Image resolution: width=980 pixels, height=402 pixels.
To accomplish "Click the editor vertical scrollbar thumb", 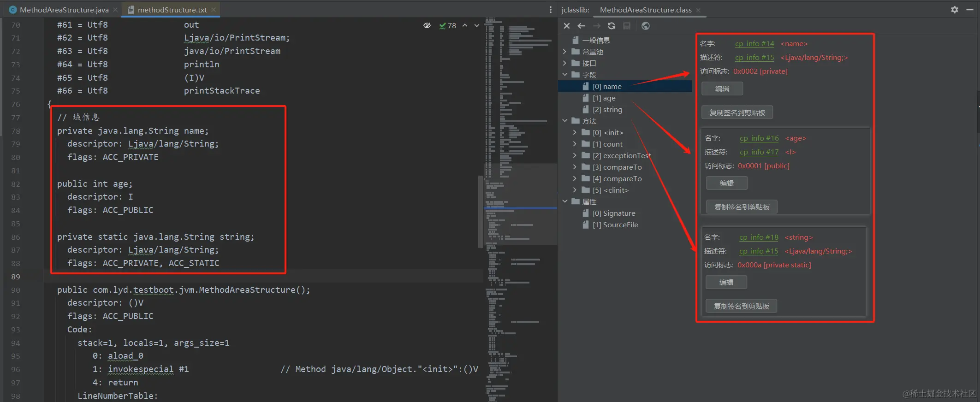I will pyautogui.click(x=480, y=212).
